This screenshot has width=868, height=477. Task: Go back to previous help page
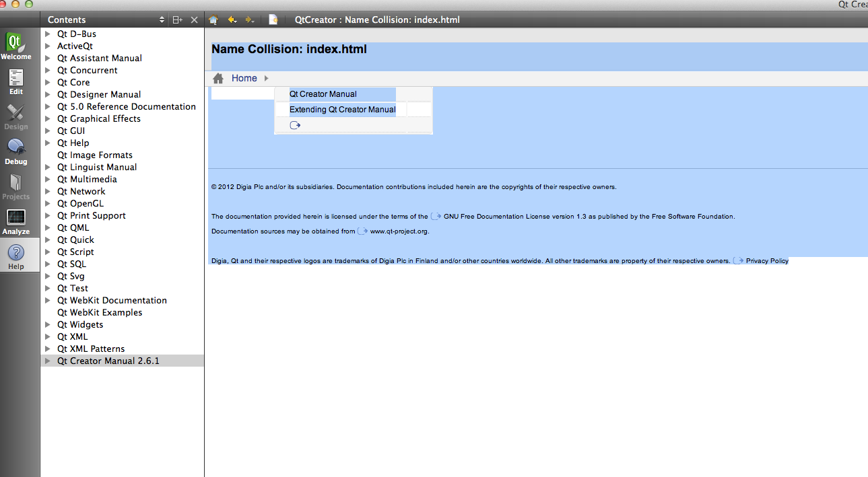(232, 20)
